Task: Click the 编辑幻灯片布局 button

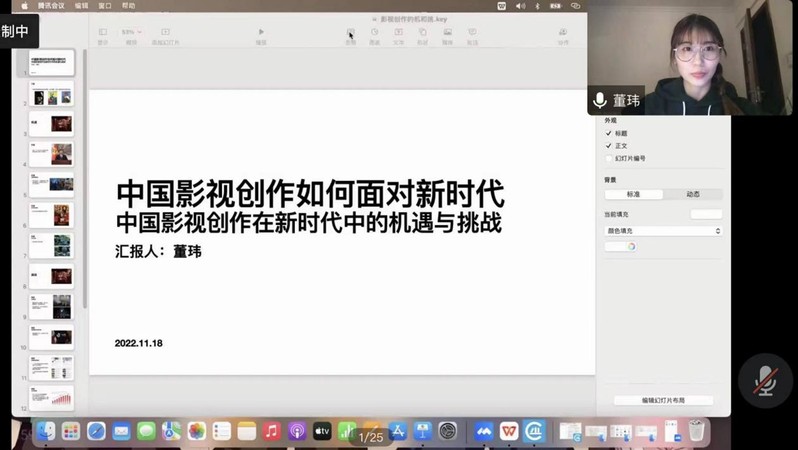Action: tap(663, 400)
